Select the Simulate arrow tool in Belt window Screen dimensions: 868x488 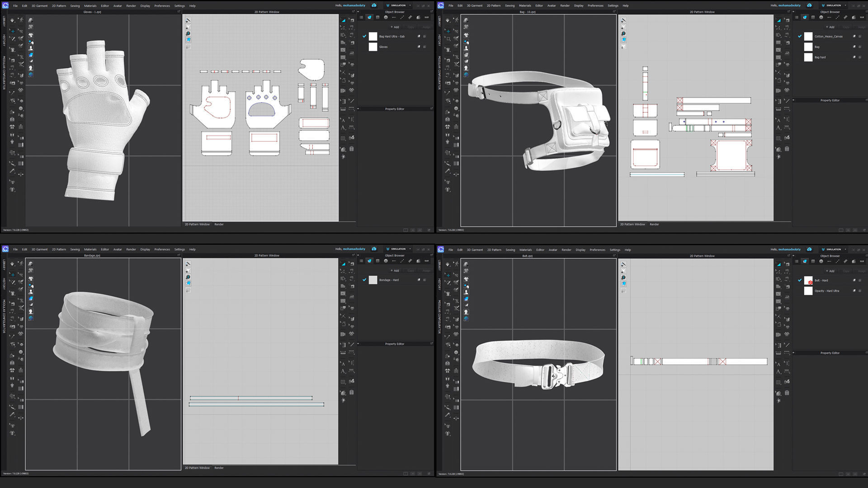click(448, 264)
